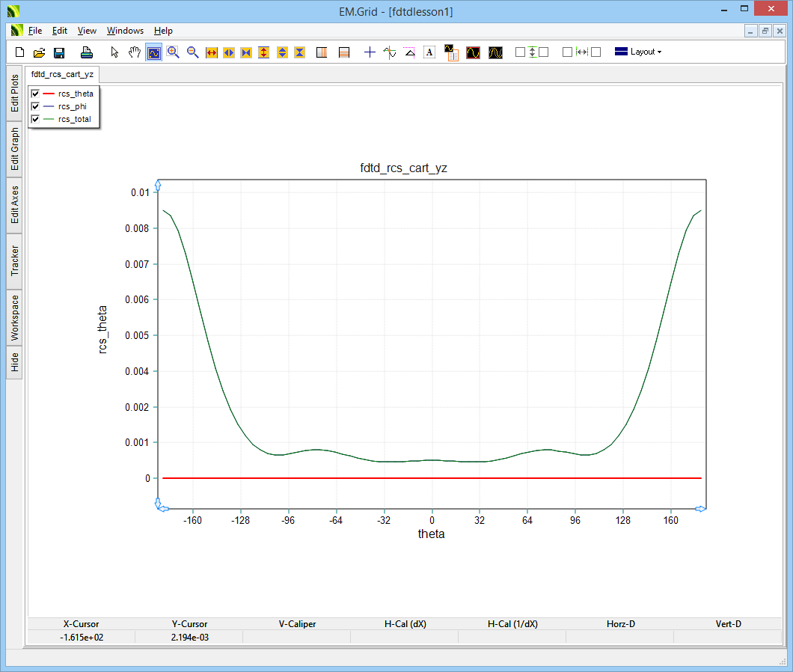Select the hand pan tool

[135, 52]
